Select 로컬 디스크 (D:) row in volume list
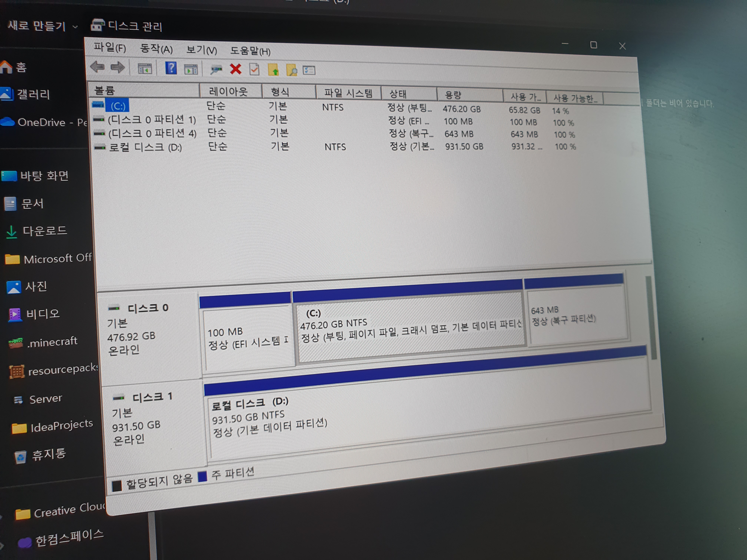The image size is (747, 560). [x=145, y=148]
